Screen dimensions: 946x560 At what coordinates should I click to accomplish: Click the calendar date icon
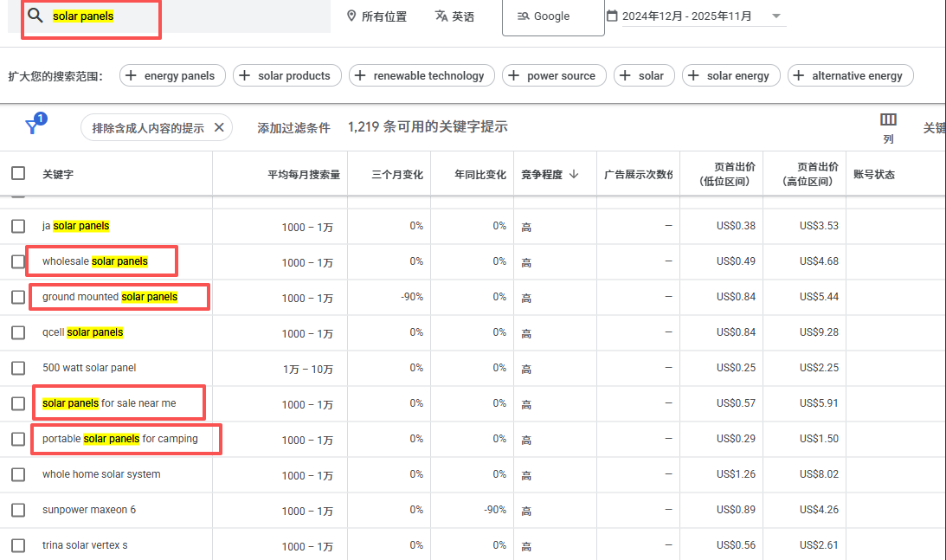click(613, 16)
